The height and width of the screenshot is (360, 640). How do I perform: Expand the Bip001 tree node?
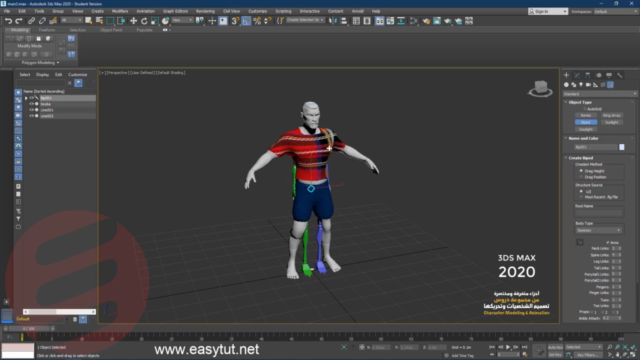pyautogui.click(x=26, y=98)
